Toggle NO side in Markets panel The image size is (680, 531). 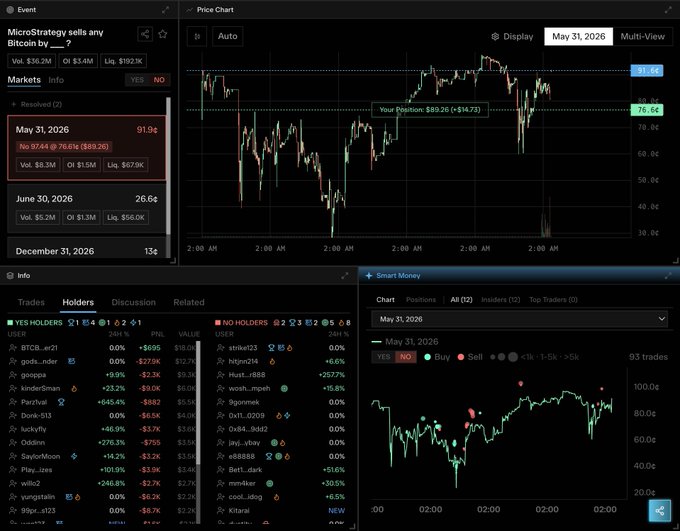pos(159,80)
